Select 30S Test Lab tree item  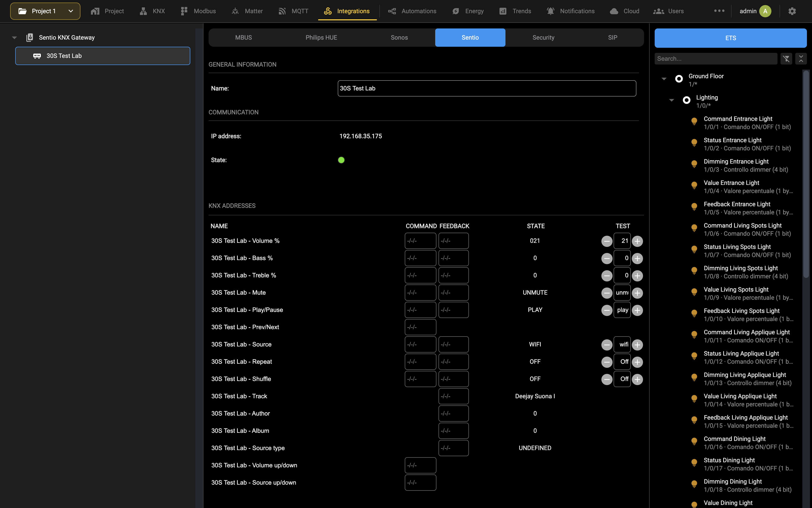click(103, 56)
